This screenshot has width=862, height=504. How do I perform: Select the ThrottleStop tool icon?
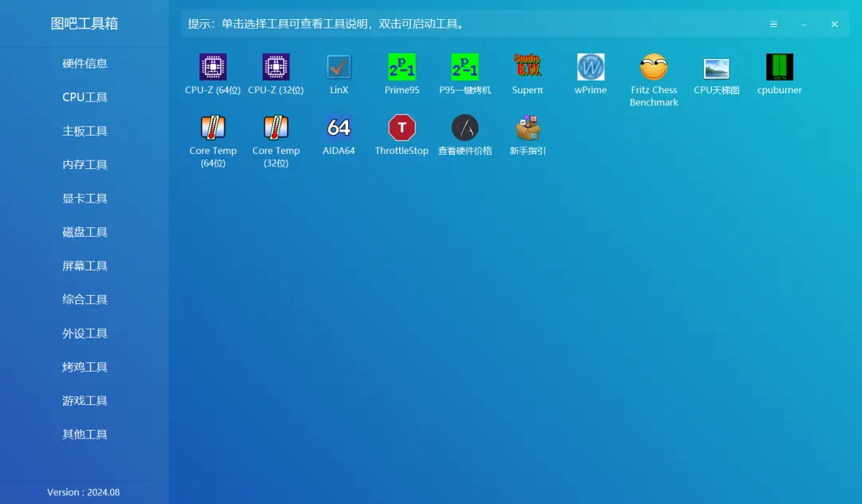(401, 128)
